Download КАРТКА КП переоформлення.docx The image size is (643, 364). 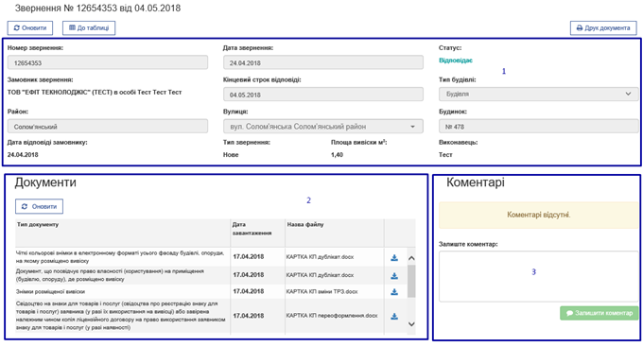[x=394, y=316]
